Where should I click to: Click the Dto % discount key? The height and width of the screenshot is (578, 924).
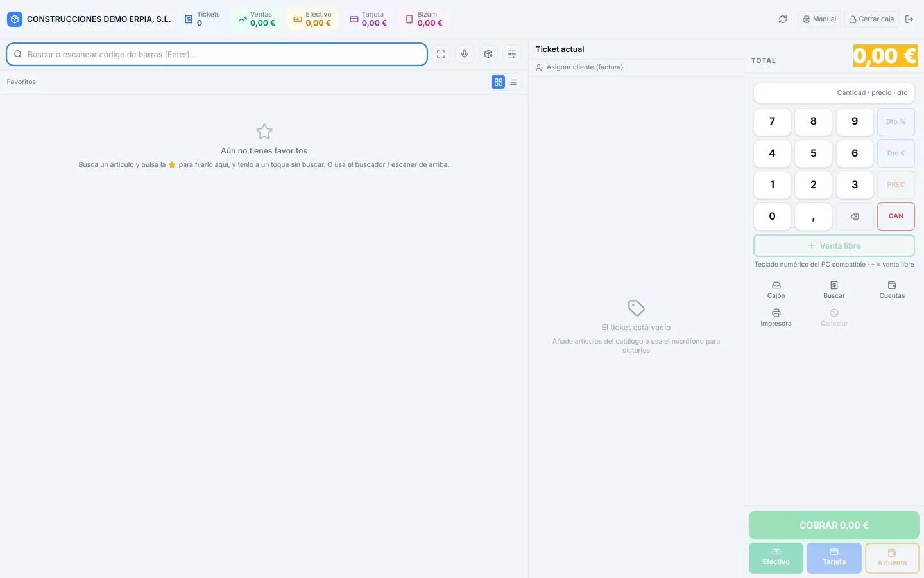click(896, 121)
